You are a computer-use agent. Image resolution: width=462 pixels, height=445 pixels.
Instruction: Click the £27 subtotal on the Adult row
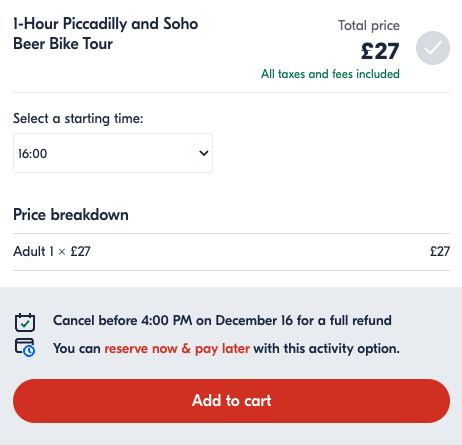[440, 251]
